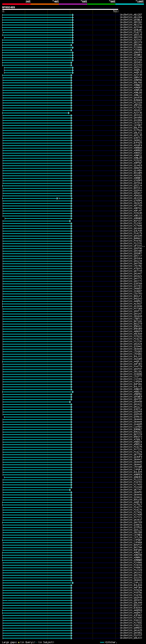Select hit label UniRef100_P04782
The image size is (146, 644).
[x=131, y=241]
